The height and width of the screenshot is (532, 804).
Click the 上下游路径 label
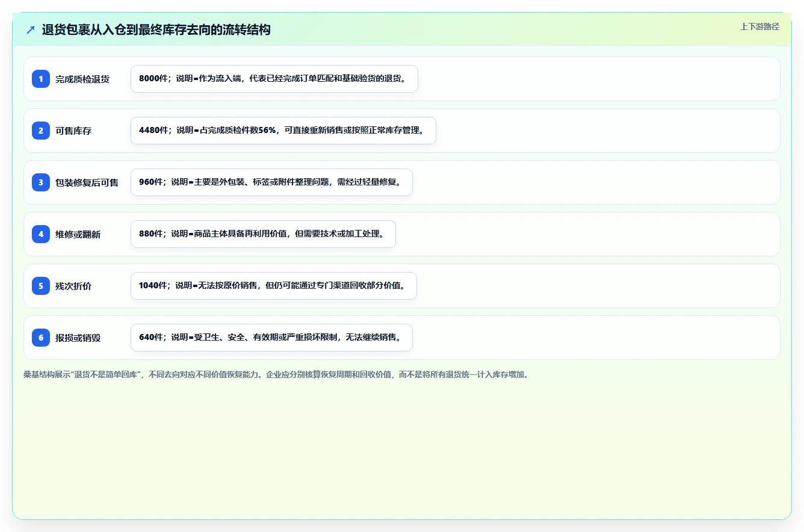point(759,26)
